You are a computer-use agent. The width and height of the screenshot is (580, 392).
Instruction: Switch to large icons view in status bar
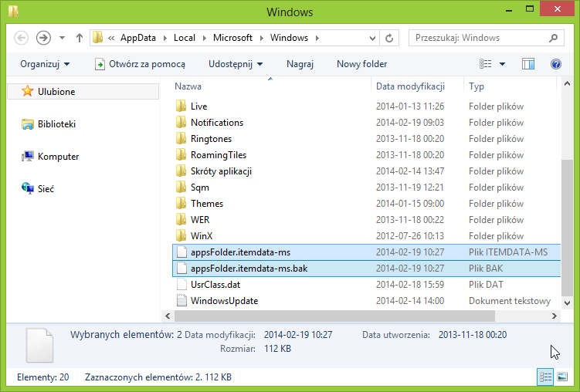[562, 377]
